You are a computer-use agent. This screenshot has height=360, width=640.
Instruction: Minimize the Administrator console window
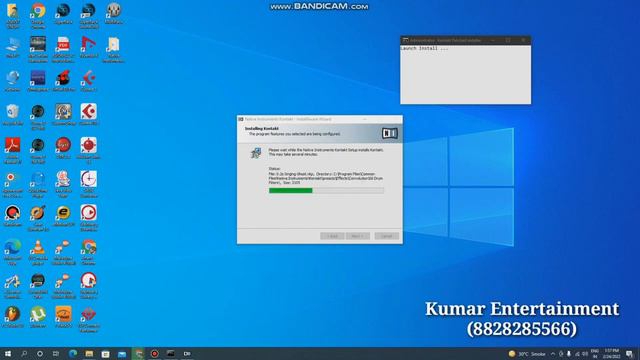pos(493,40)
